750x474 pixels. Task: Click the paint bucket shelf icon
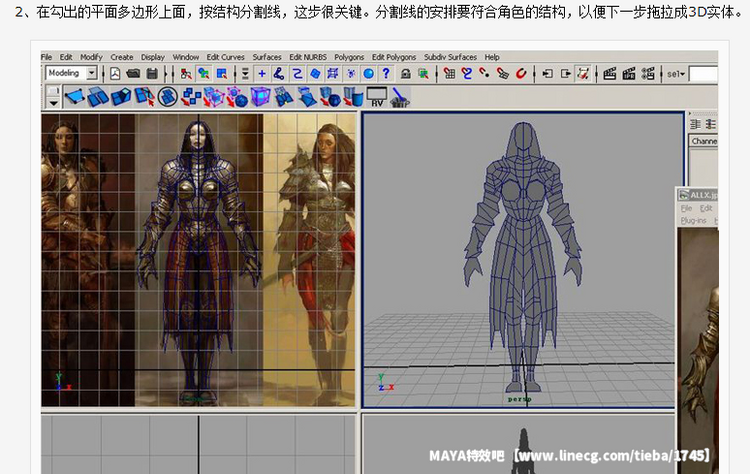tap(400, 97)
